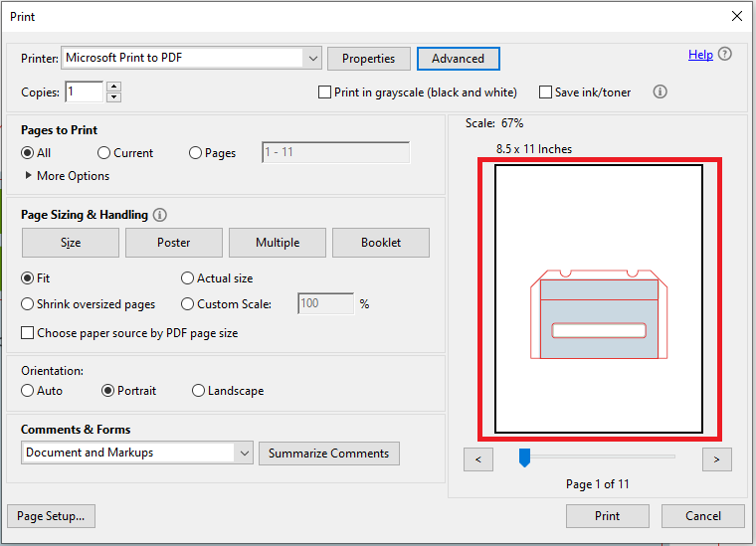Click the Save ink/toner info icon
This screenshot has height=546, width=756.
[661, 91]
